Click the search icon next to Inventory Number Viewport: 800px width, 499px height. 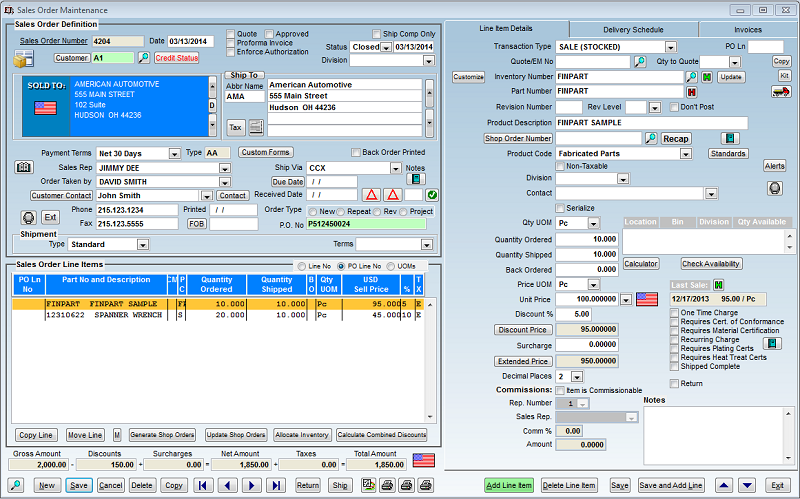[x=690, y=77]
